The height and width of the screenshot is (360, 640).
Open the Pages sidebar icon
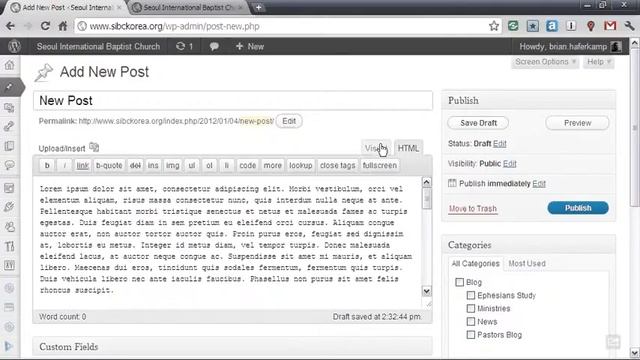[x=9, y=146]
